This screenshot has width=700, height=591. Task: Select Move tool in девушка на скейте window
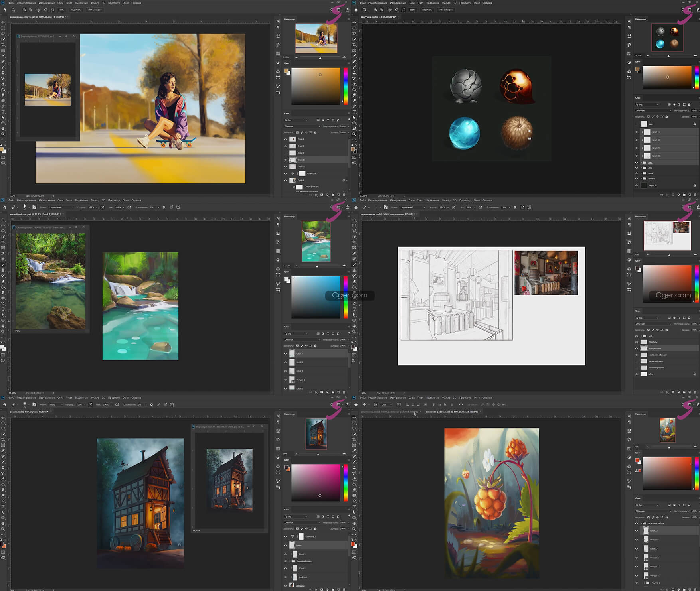[x=3, y=22]
